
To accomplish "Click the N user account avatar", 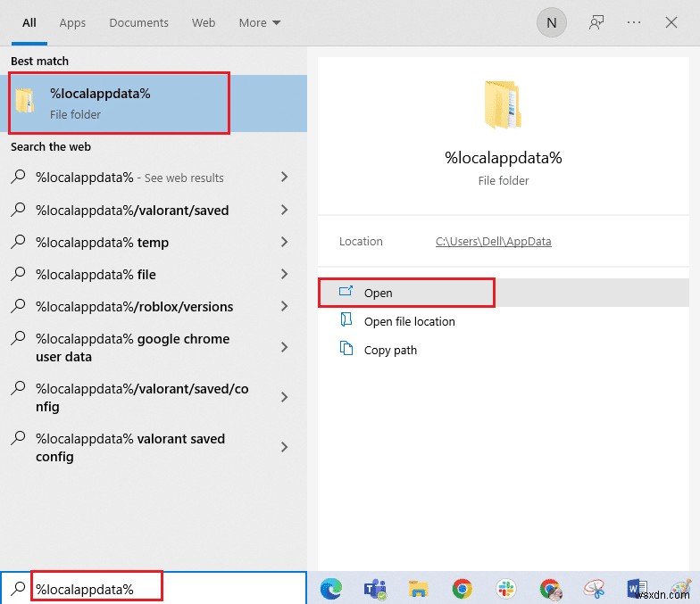I will [551, 23].
